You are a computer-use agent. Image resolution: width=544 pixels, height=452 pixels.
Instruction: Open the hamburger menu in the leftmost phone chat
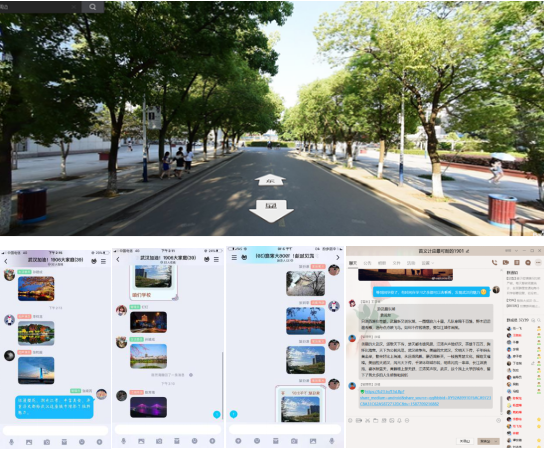click(x=103, y=261)
